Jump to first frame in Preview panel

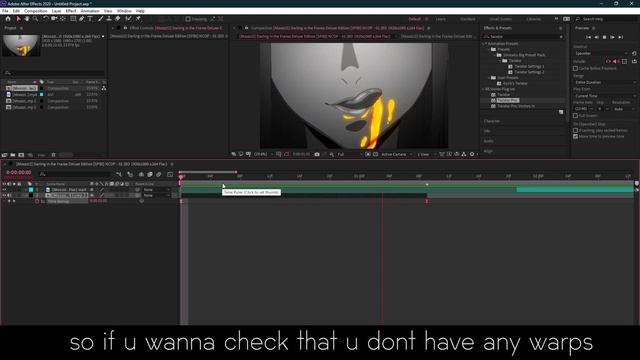[x=588, y=37]
